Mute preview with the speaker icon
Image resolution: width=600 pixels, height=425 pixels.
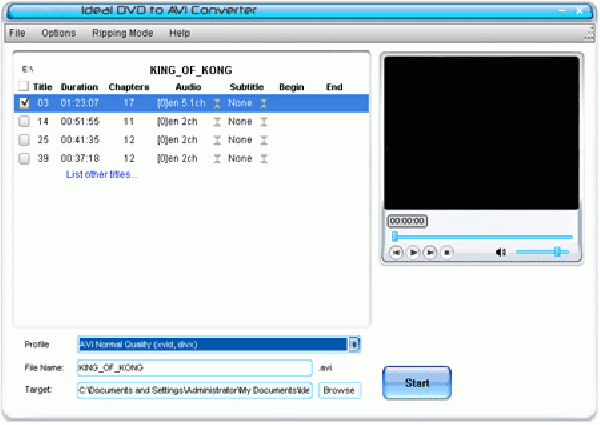point(501,252)
